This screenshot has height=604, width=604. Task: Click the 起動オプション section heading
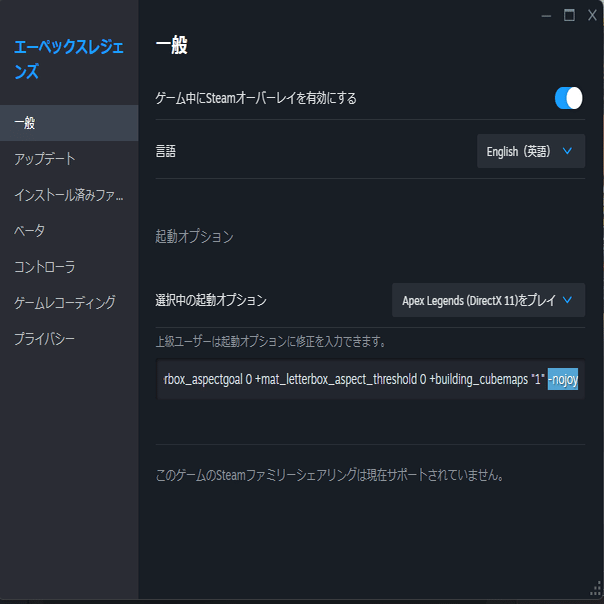pos(195,236)
